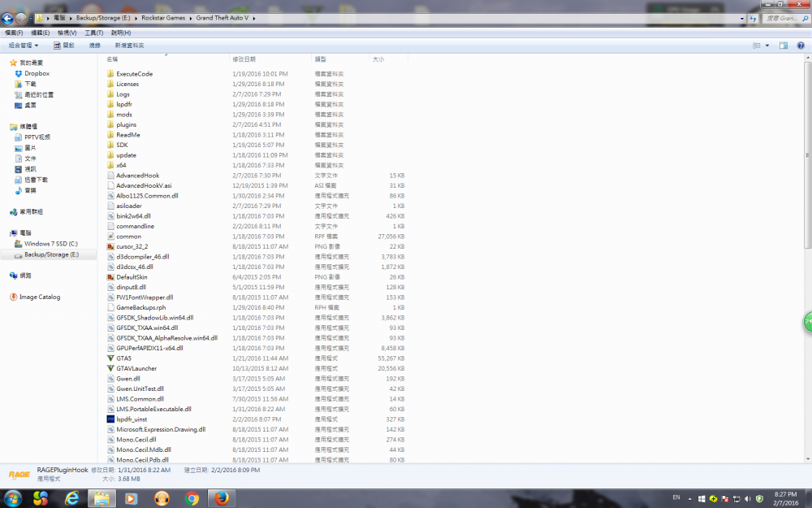Select the d3dcompiler_46.dll file
The image size is (812, 508).
click(142, 257)
